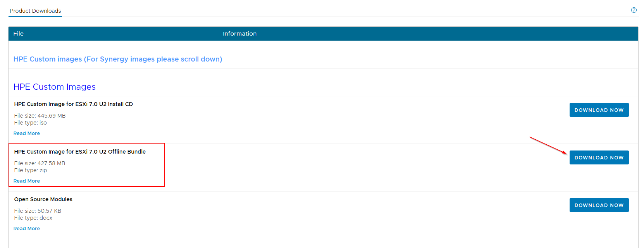Open Read More for Open Source Modules

coord(27,229)
